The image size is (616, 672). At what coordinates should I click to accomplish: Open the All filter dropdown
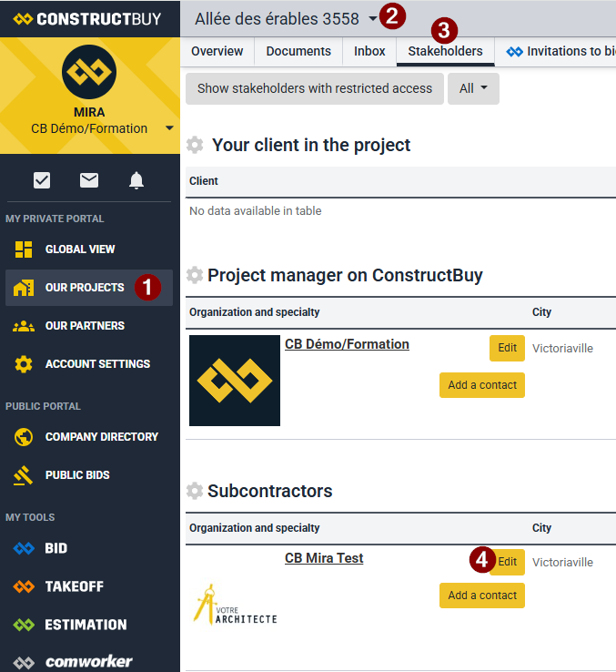(x=473, y=88)
